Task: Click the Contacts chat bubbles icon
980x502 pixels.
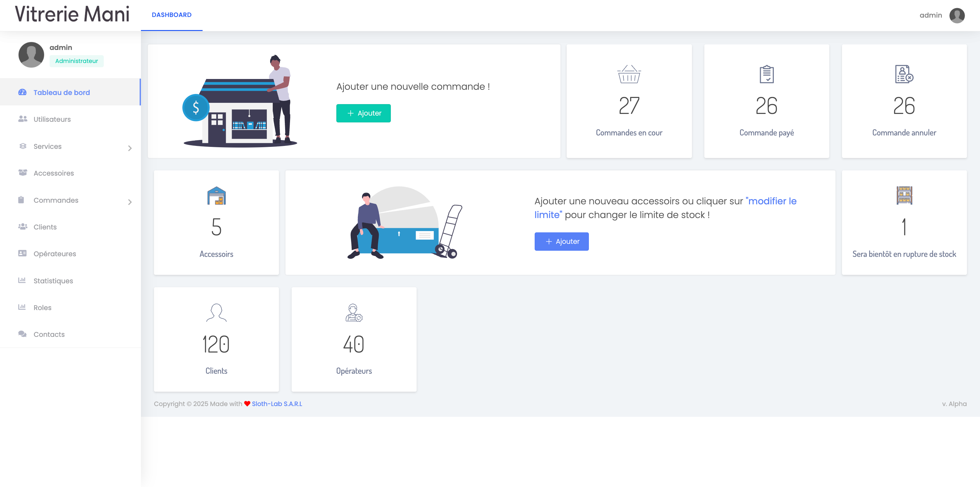Action: pyautogui.click(x=23, y=334)
